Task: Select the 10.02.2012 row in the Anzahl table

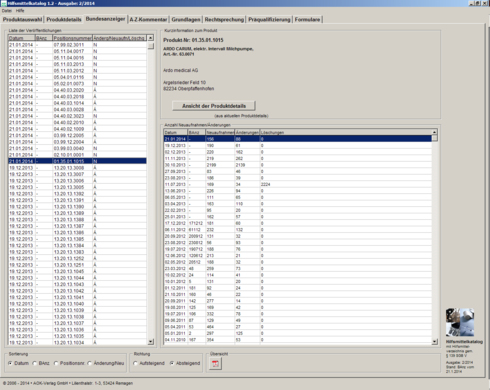Action: 298,275
